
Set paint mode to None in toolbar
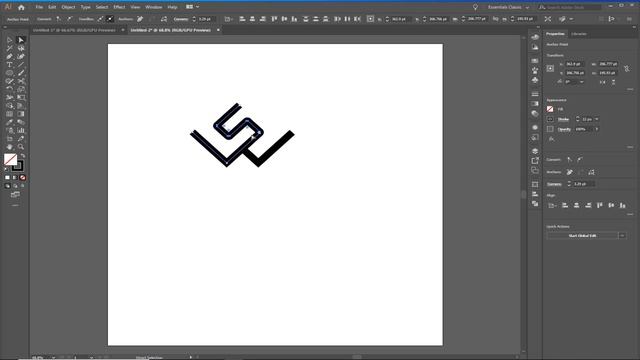23,178
